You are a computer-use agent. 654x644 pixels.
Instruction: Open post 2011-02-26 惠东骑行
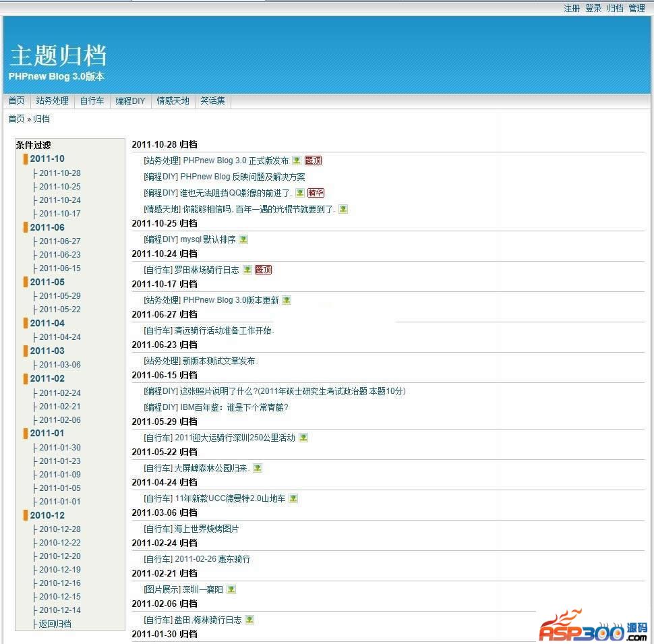tap(212, 559)
